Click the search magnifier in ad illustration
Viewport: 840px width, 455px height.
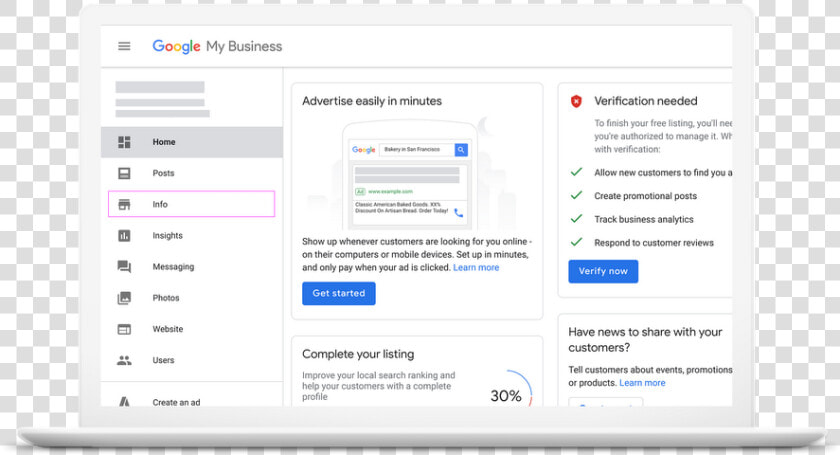[461, 150]
